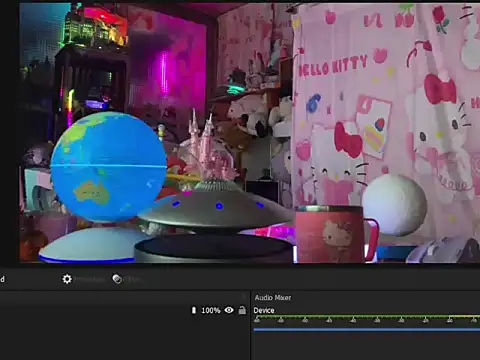Toggle the source lock icon

point(242,310)
